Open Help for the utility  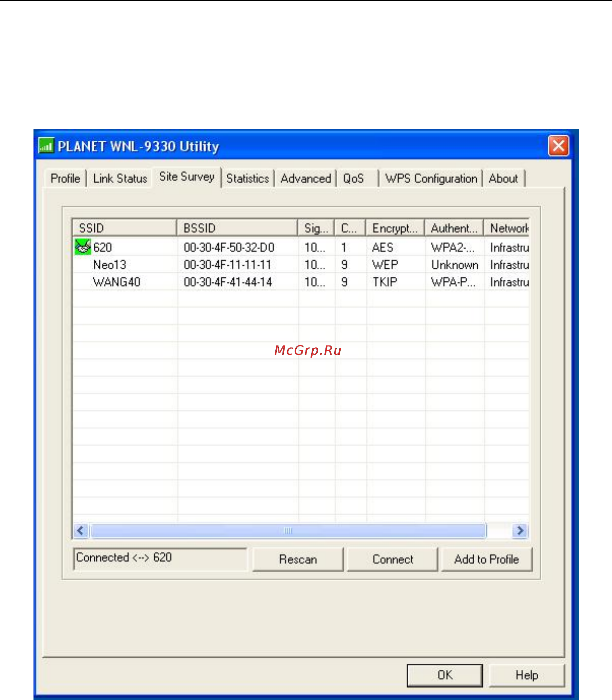(x=527, y=675)
